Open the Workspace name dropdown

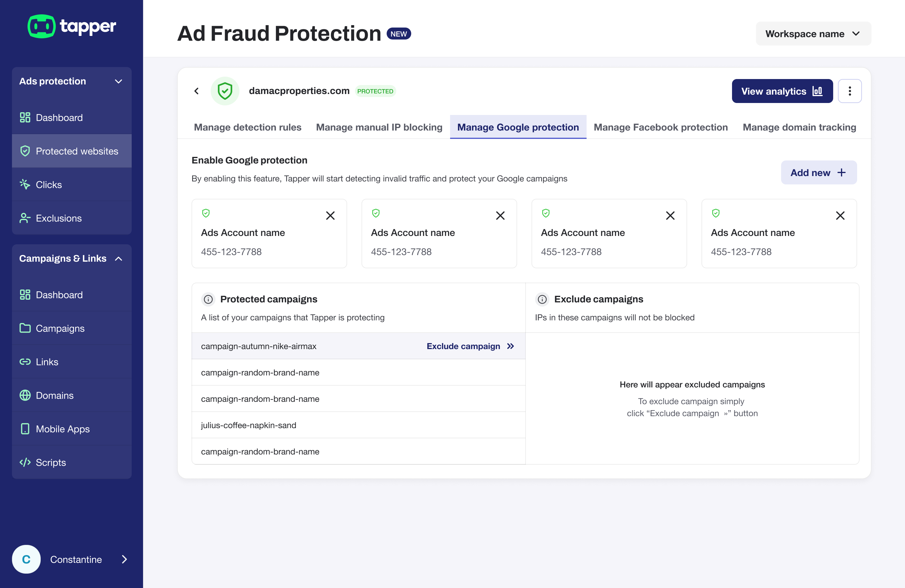tap(813, 34)
